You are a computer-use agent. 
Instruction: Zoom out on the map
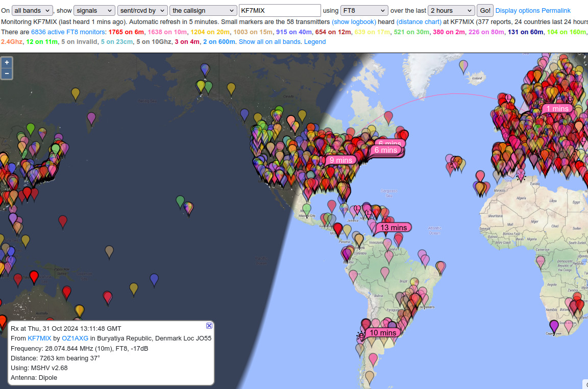7,74
